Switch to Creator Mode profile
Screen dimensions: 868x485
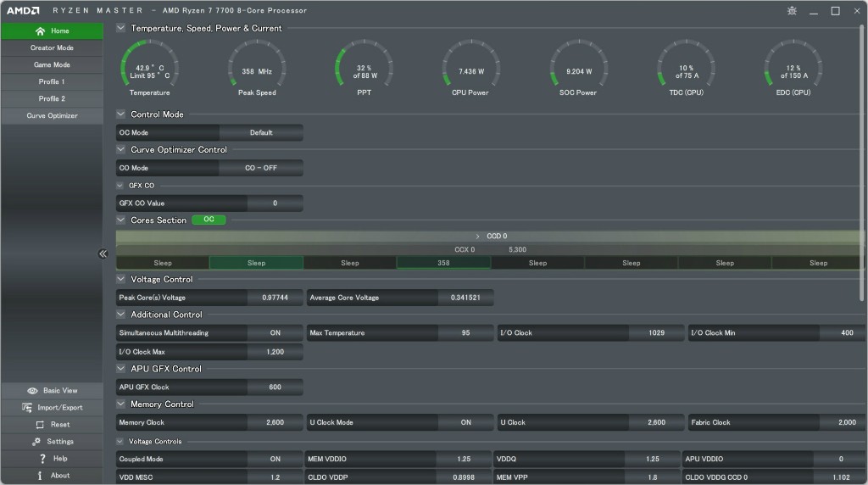pos(52,48)
